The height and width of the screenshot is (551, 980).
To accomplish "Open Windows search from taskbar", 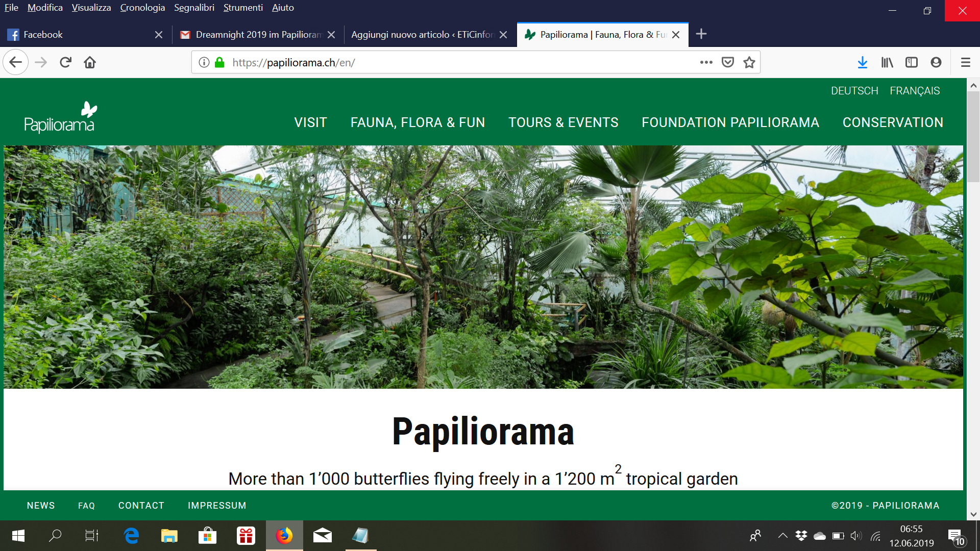I will pos(55,536).
